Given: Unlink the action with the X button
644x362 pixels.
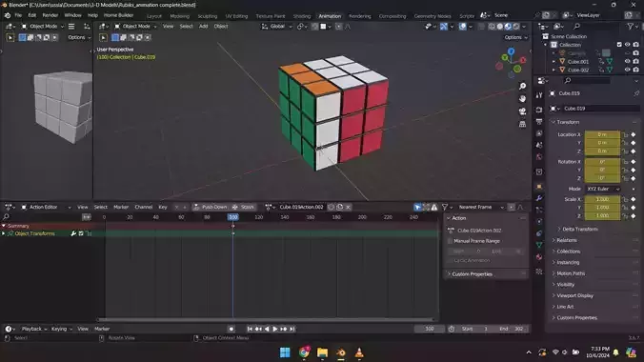Looking at the screenshot, I should 348,207.
